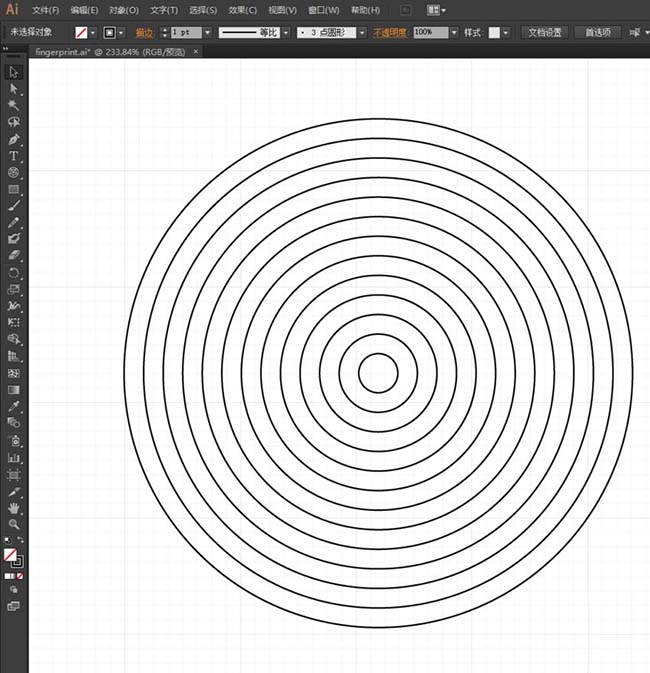Click the 文档设置 button
The width and height of the screenshot is (650, 673).
click(x=546, y=32)
